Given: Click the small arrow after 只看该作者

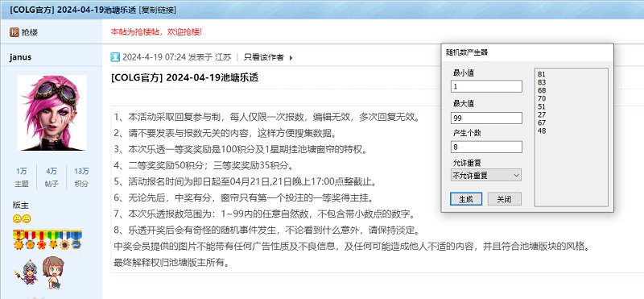Looking at the screenshot, I should pos(291,57).
